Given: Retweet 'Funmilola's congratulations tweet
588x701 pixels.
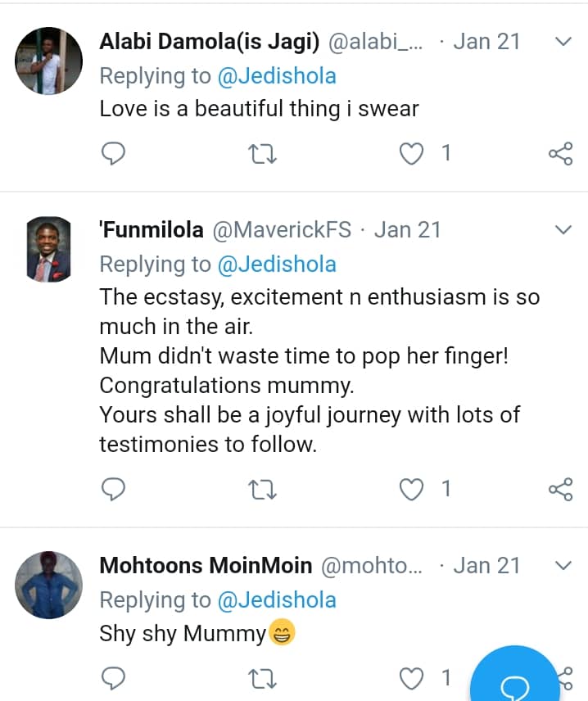Looking at the screenshot, I should click(263, 489).
